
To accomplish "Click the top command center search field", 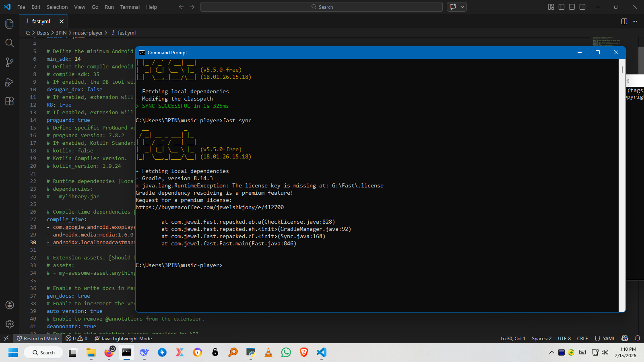I will 321,7.
